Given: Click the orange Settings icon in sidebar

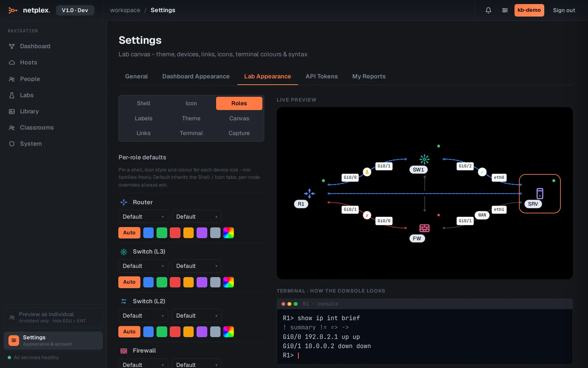Looking at the screenshot, I should click(14, 340).
